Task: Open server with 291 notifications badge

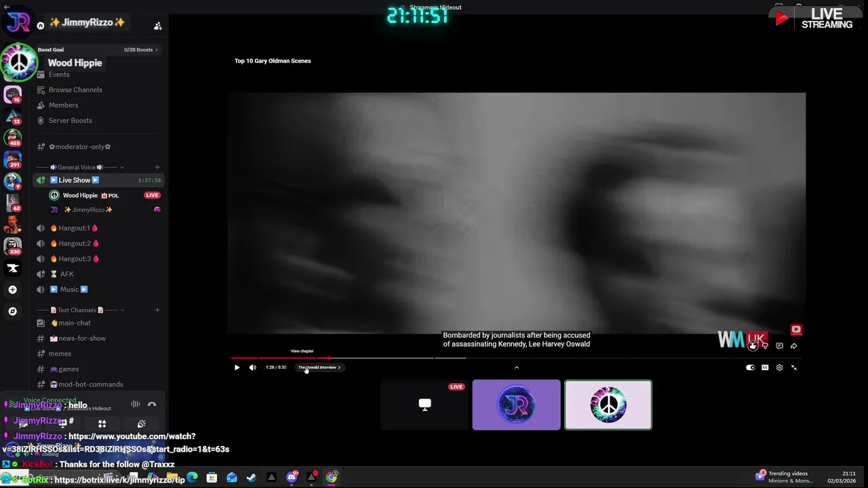Action: 12,159
